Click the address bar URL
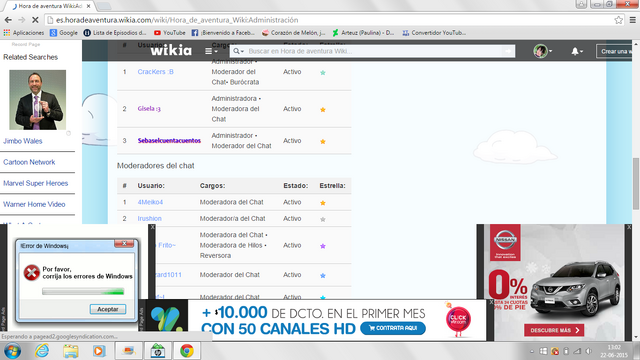The height and width of the screenshot is (360, 640). [x=177, y=20]
